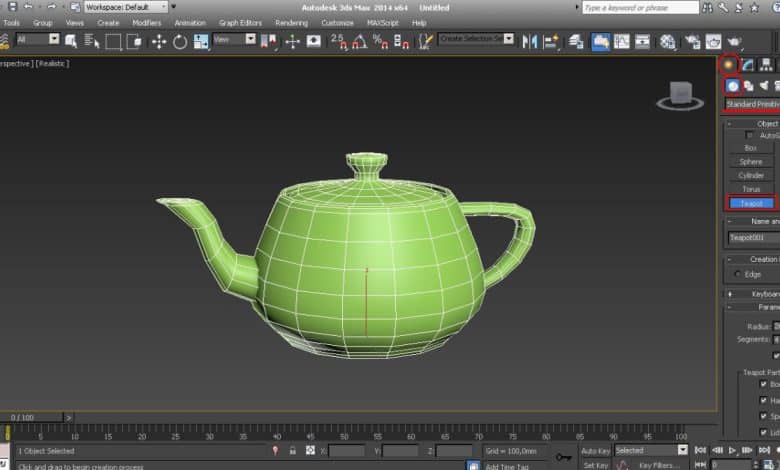The image size is (780, 470).
Task: Activate the Select Object tool
Action: coord(71,41)
